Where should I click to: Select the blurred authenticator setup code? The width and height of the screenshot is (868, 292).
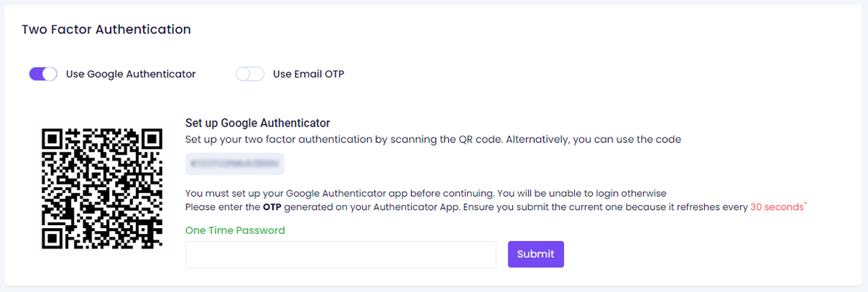click(234, 164)
